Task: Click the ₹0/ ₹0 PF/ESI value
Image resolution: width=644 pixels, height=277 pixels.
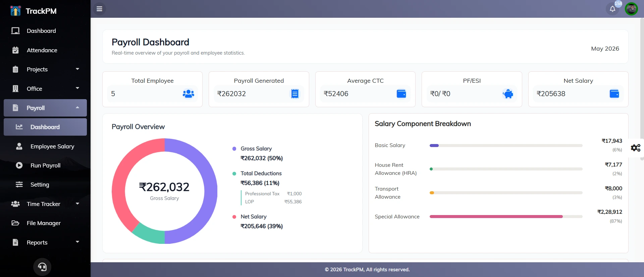Action: tap(440, 94)
